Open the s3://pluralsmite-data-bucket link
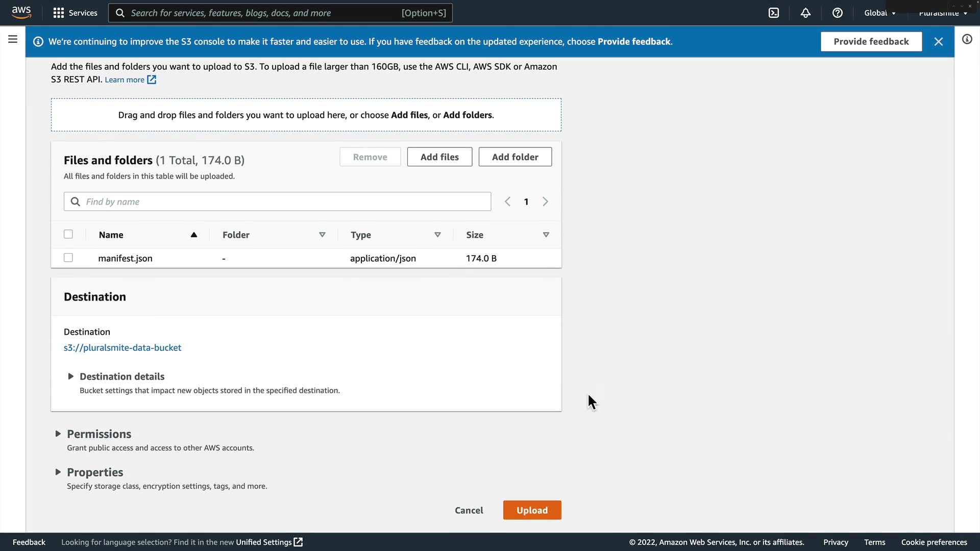The image size is (980, 551). coord(122,347)
